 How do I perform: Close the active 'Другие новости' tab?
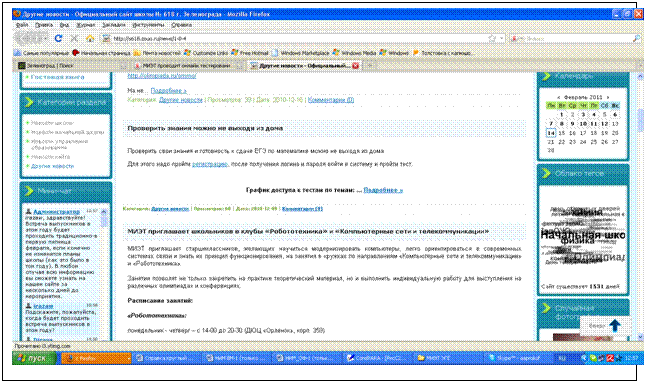(356, 65)
